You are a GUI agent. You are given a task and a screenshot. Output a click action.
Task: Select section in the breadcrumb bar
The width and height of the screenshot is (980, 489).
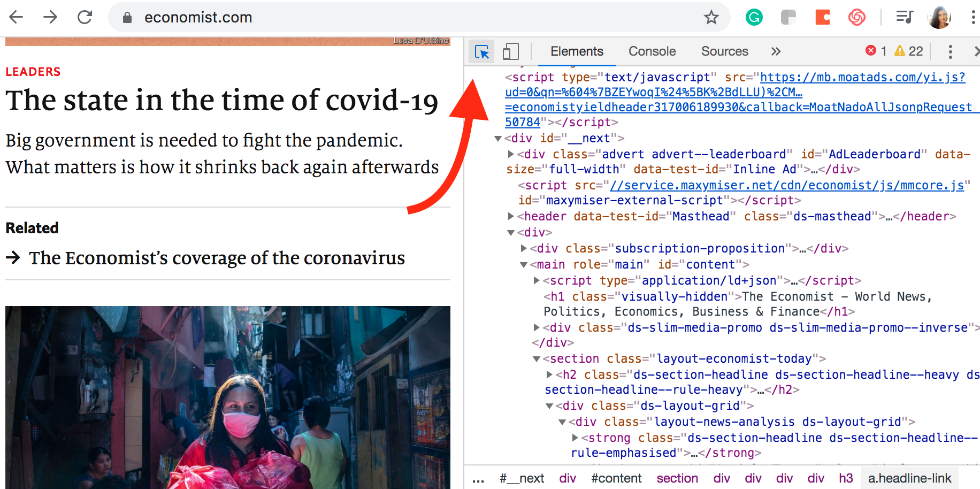(677, 478)
